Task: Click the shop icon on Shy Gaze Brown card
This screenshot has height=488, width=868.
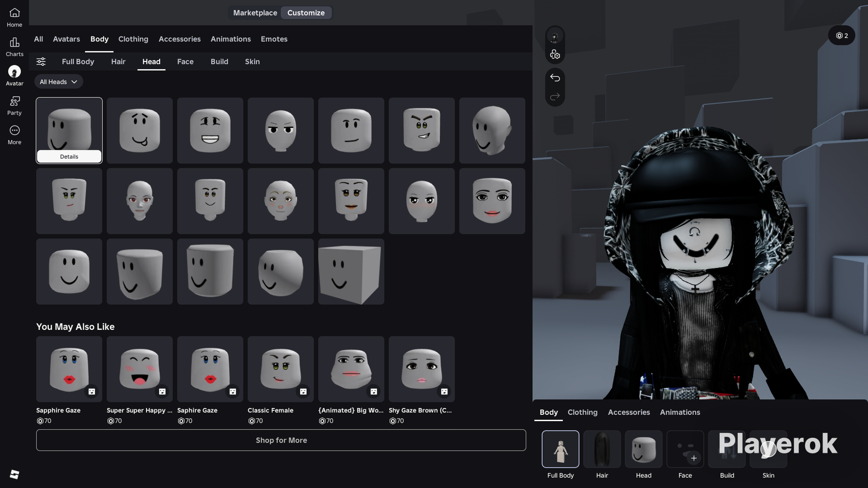Action: (444, 391)
